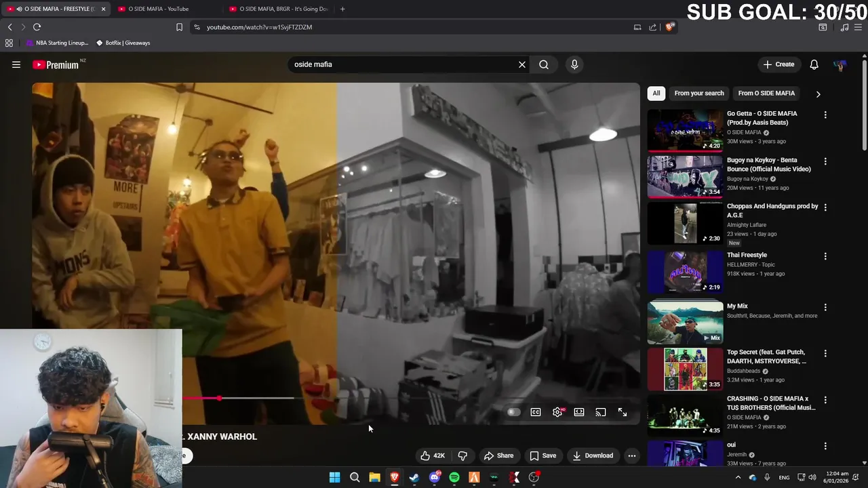This screenshot has height=488, width=868.
Task: Cast the video to a TV
Action: coord(601,412)
